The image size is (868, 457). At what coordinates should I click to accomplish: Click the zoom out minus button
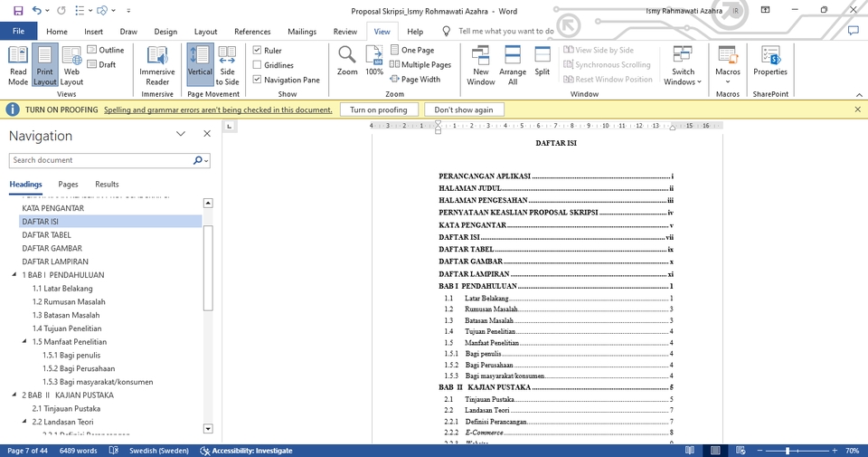click(x=760, y=451)
